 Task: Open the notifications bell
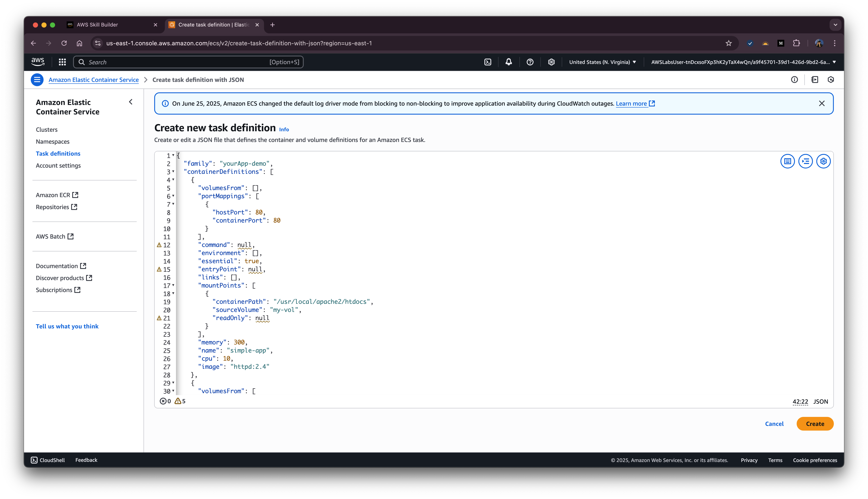click(x=509, y=62)
